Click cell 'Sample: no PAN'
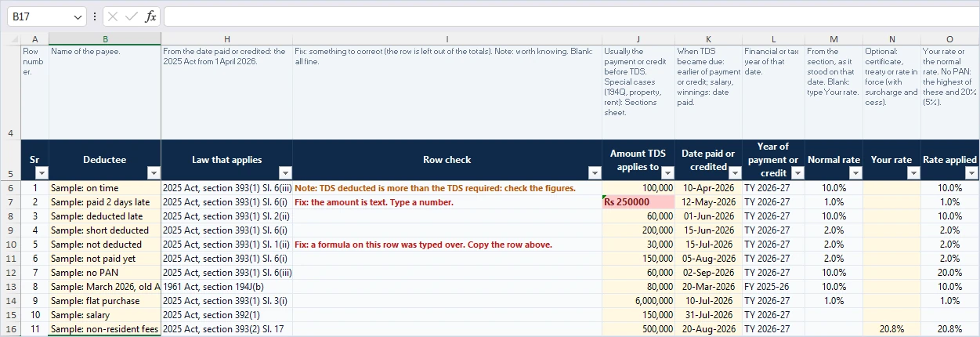 click(105, 273)
